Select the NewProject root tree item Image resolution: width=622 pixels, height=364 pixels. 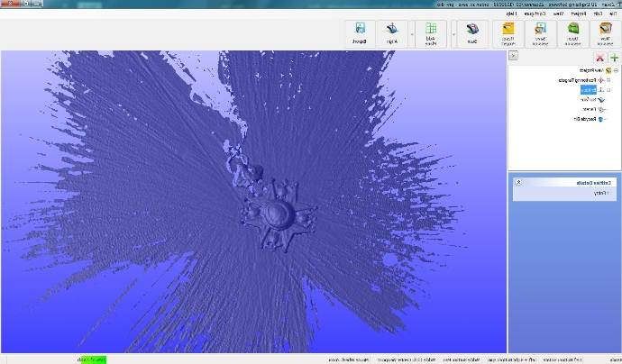tap(591, 70)
